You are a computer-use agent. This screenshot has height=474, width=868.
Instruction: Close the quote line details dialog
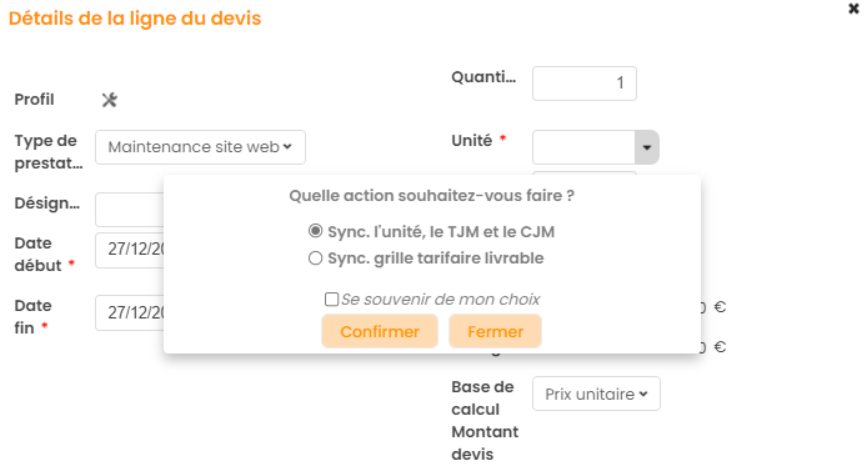pyautogui.click(x=853, y=8)
